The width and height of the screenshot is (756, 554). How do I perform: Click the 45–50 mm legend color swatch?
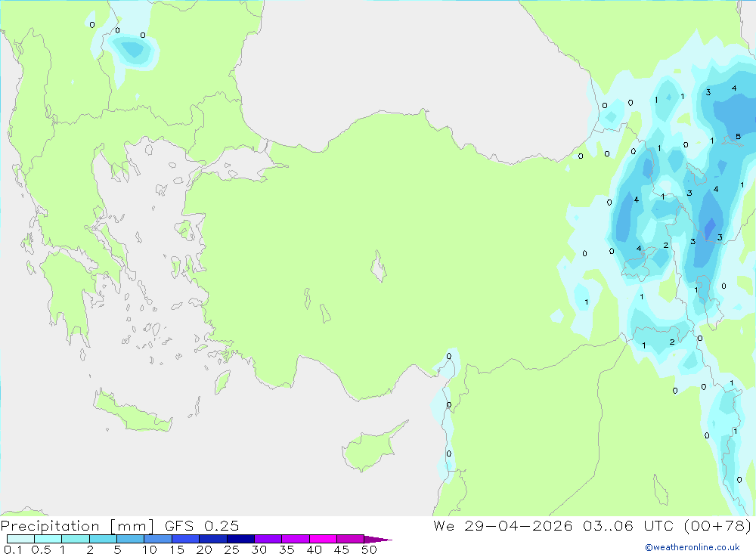351,539
